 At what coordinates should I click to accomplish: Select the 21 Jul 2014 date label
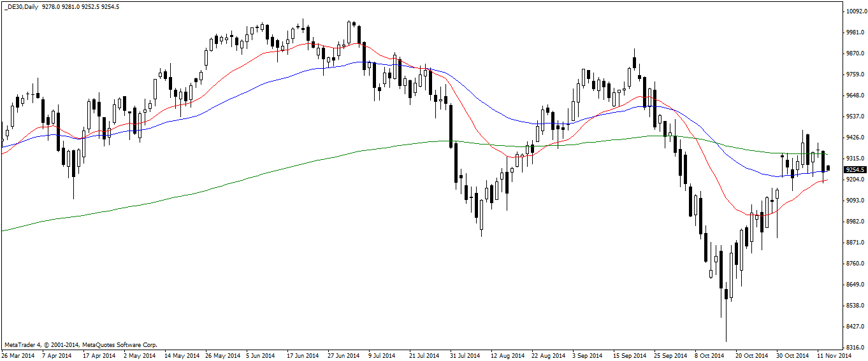coord(424,355)
